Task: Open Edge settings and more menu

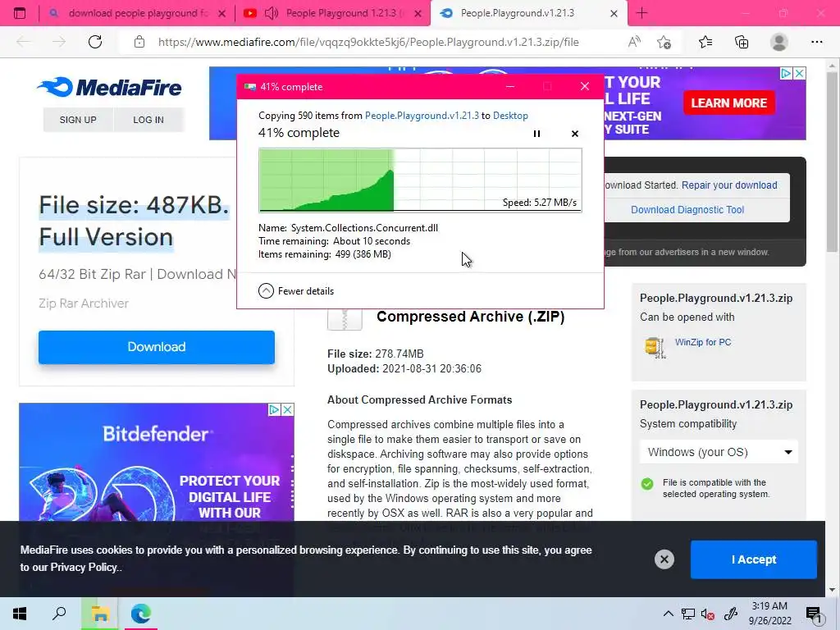Action: 816,42
